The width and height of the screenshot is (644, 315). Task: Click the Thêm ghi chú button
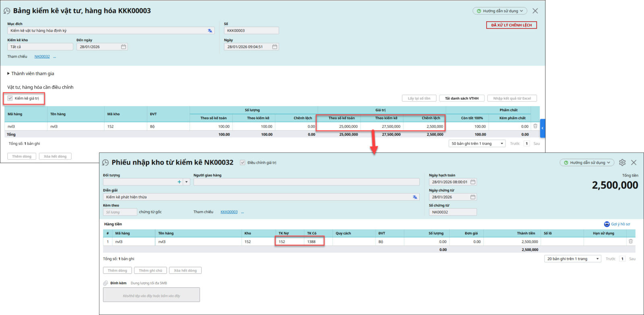(150, 270)
